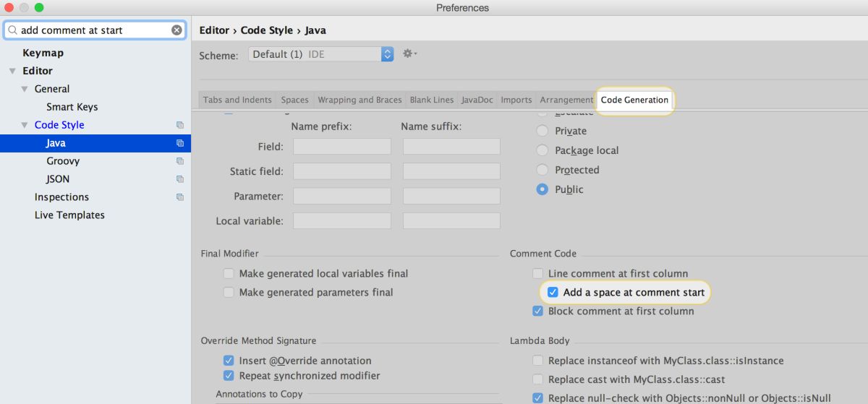Select JSON code style

click(x=58, y=179)
